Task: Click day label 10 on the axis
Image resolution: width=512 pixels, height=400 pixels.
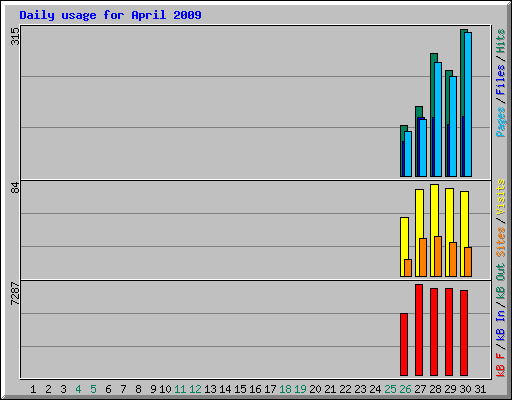Action: (165, 389)
